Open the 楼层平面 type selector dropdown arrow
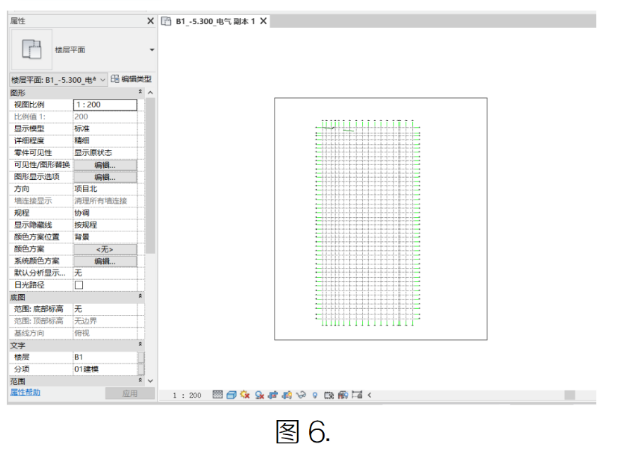617x449 pixels. click(152, 50)
